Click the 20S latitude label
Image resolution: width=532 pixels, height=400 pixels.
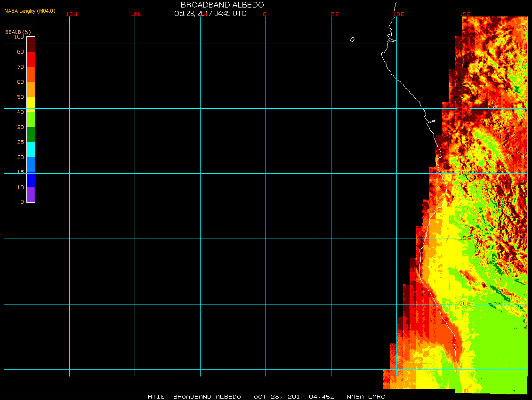[464, 304]
